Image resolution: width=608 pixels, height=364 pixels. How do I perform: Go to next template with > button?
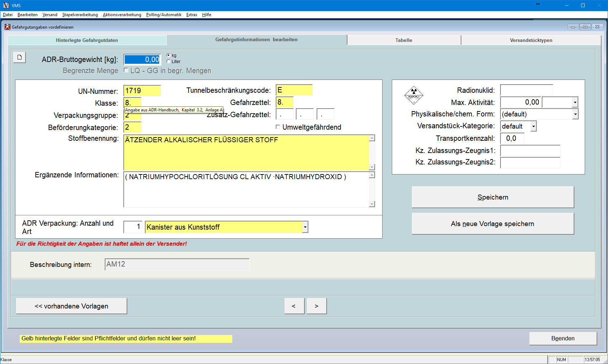click(316, 306)
